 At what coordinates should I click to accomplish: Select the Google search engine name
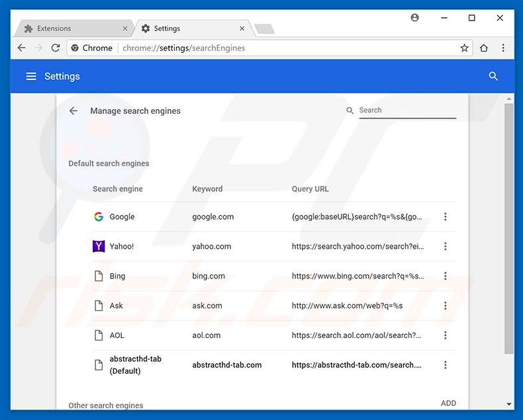point(122,217)
